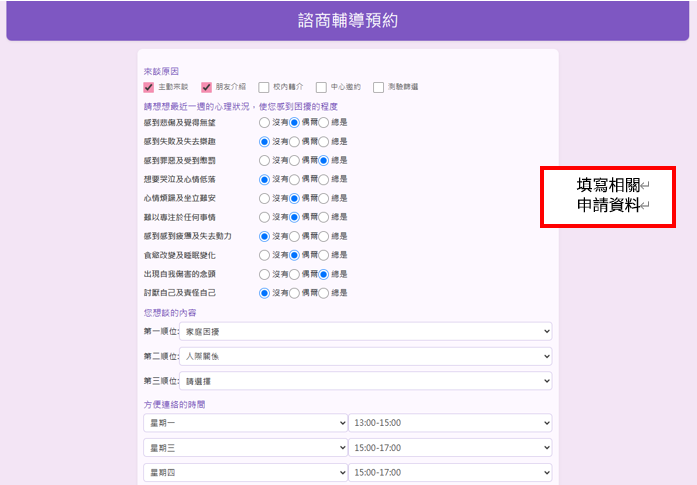Choose 總是 for 感到失敗及失去樂趣
The height and width of the screenshot is (485, 697).
(323, 142)
